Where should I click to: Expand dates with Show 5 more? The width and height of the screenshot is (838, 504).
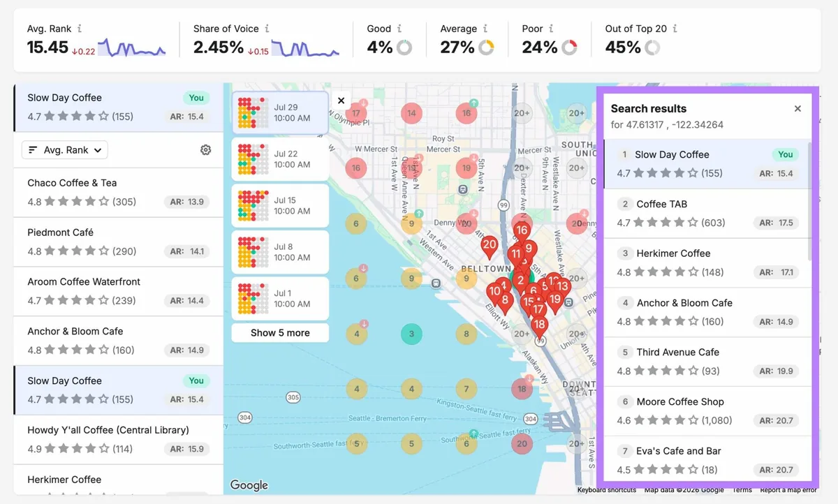(280, 333)
